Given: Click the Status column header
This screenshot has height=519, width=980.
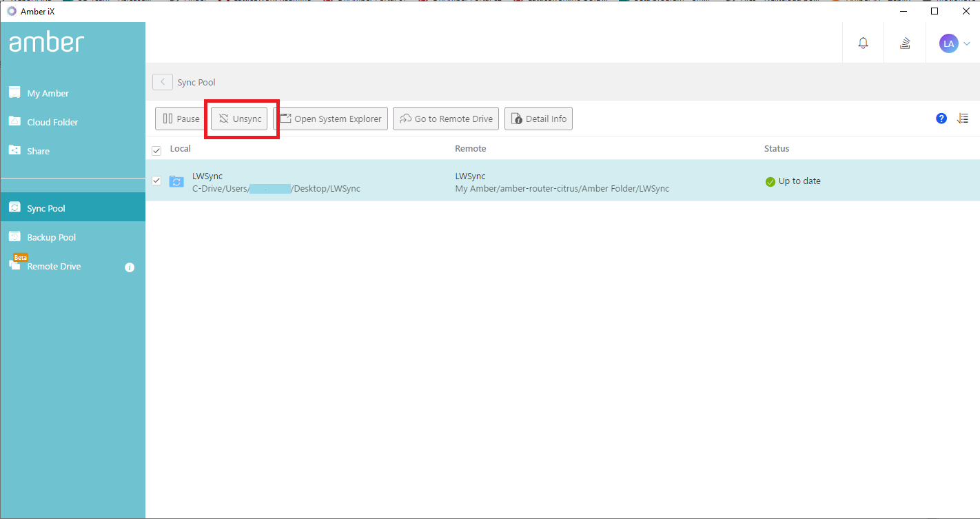Looking at the screenshot, I should pyautogui.click(x=777, y=148).
